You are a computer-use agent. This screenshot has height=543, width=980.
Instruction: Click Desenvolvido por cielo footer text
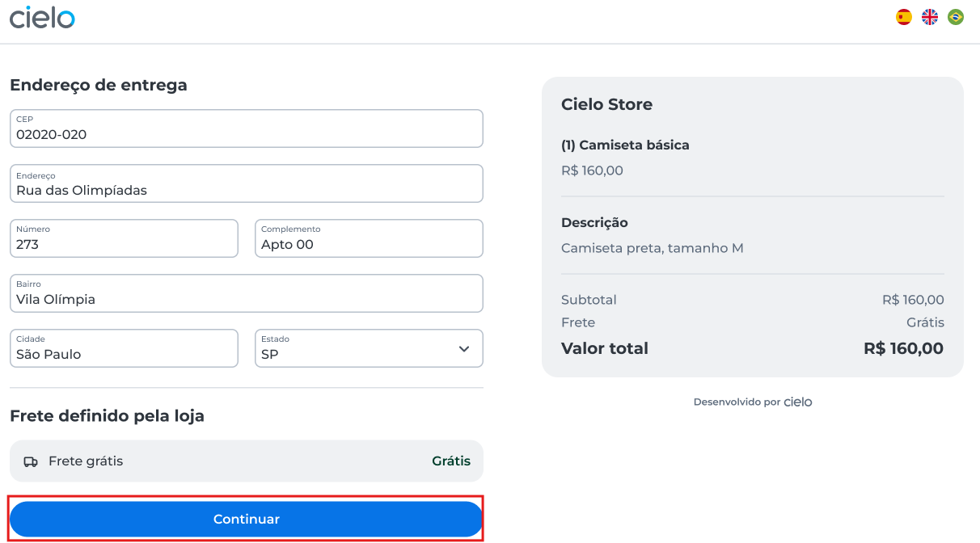point(753,402)
